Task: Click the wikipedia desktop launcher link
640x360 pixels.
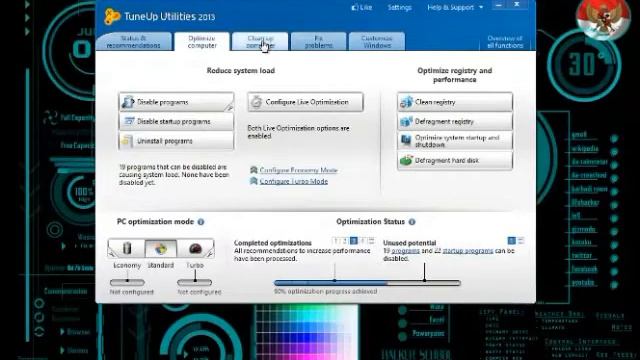Action: [584, 149]
